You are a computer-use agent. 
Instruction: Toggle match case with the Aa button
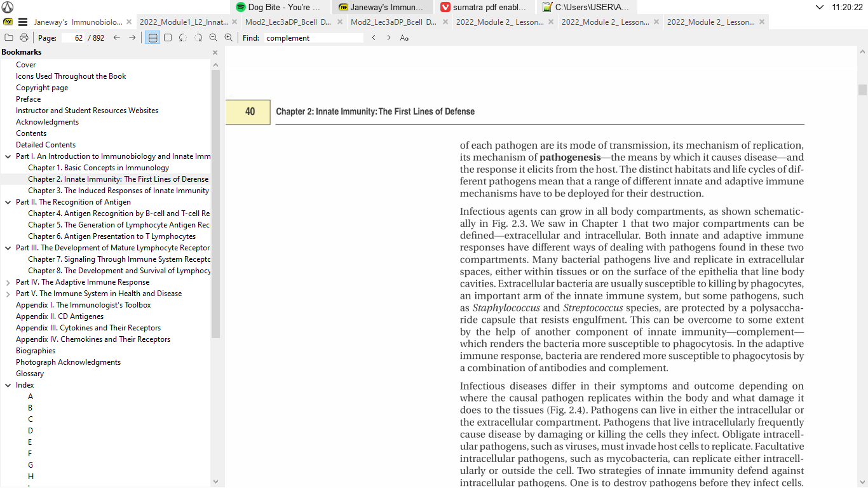(x=403, y=37)
